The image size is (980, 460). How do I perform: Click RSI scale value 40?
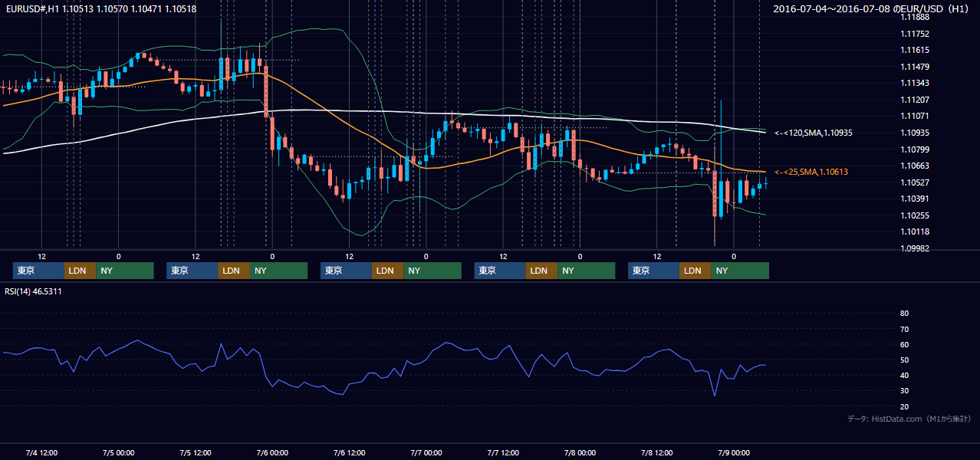905,376
